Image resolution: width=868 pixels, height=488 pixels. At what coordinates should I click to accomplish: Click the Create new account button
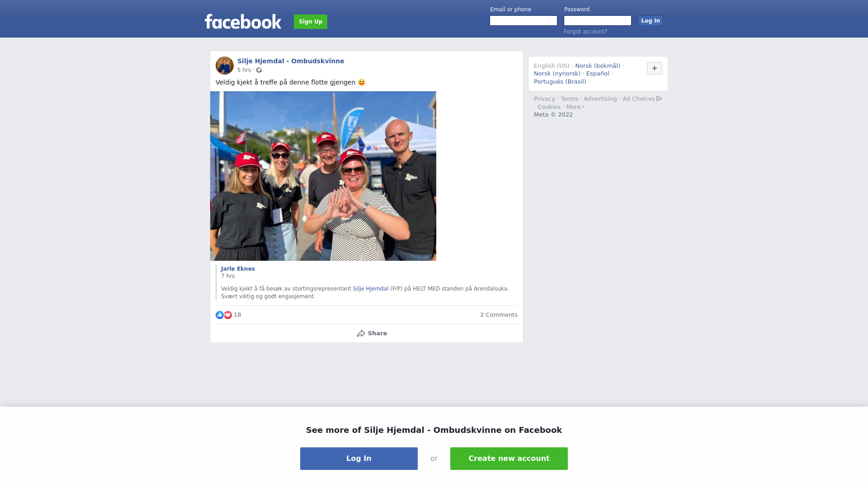(x=509, y=459)
